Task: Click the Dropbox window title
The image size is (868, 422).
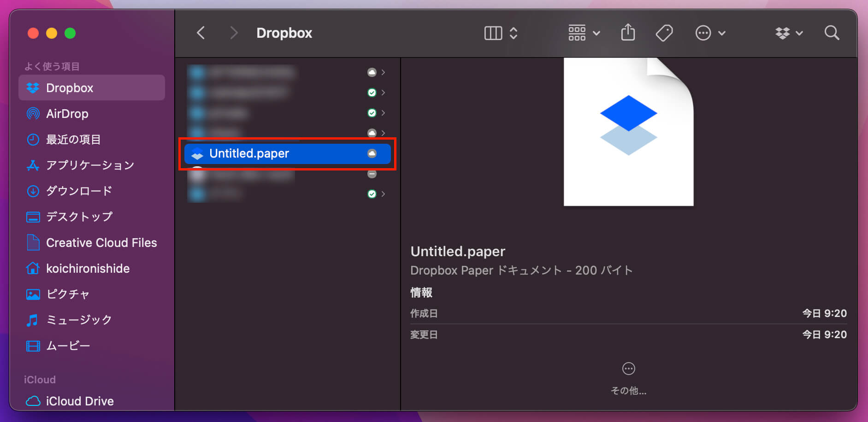Action: [284, 33]
